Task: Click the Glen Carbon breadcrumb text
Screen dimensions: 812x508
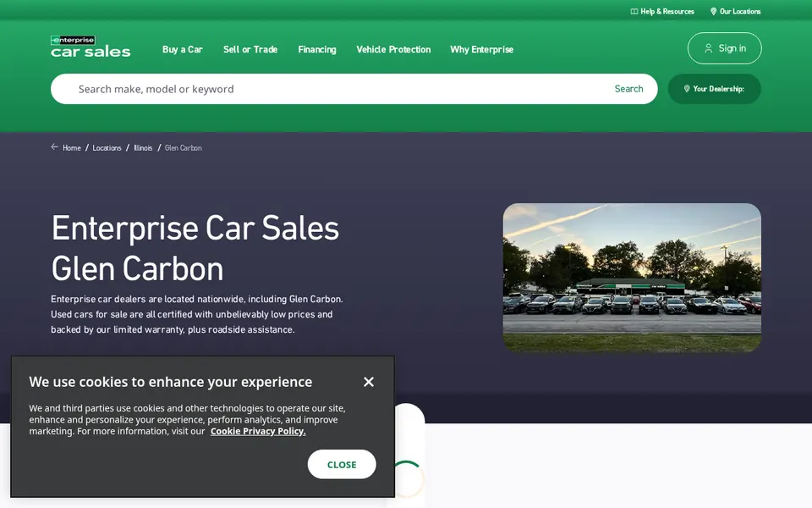Action: [184, 147]
